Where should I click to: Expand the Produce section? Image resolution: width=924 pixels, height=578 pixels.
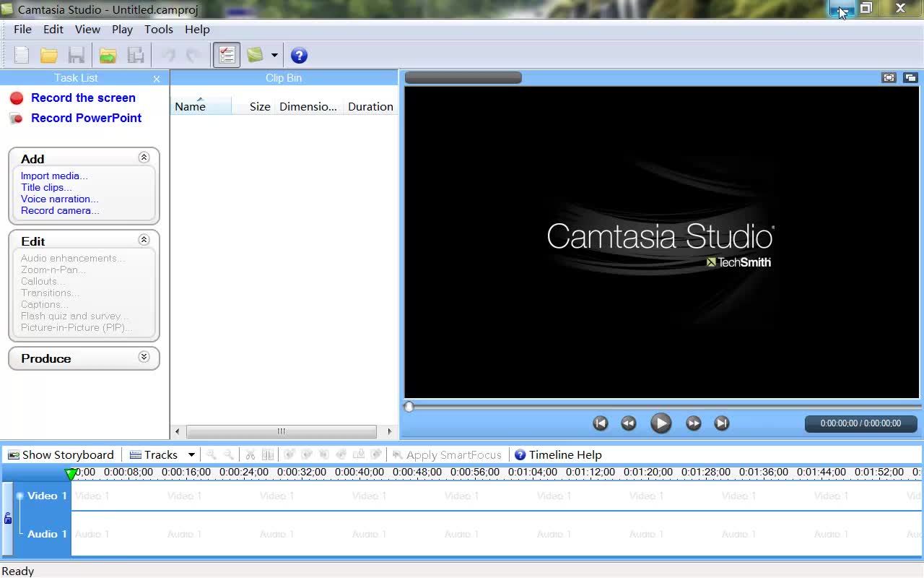point(144,357)
